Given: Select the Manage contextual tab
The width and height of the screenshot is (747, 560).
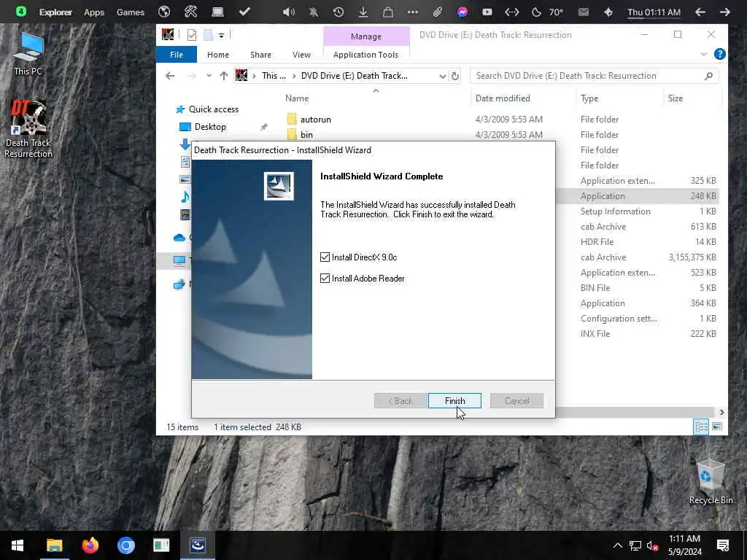Looking at the screenshot, I should (x=366, y=36).
